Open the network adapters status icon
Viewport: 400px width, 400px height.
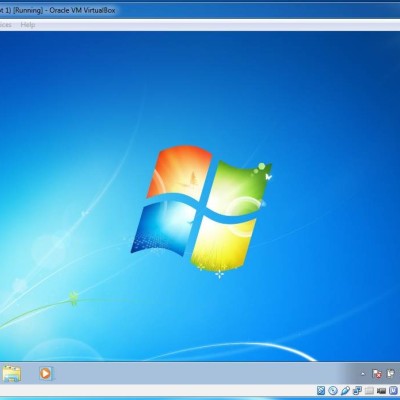coord(357,390)
